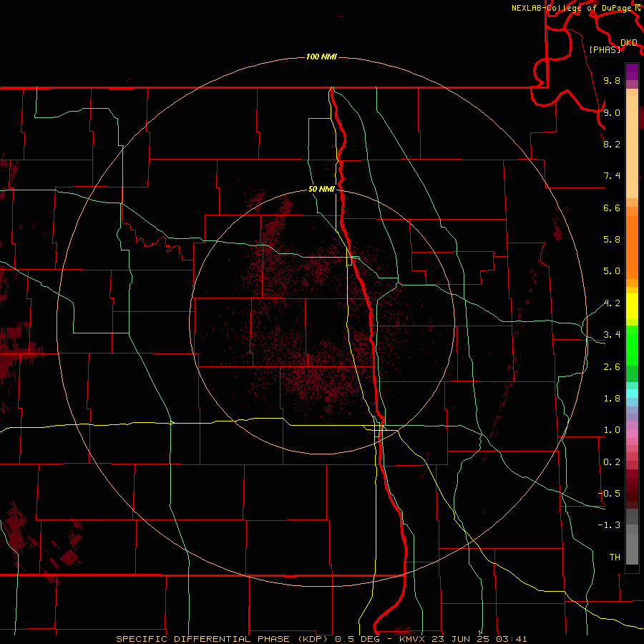Click the DKD label near the legend
The height and width of the screenshot is (644, 644).
629,43
